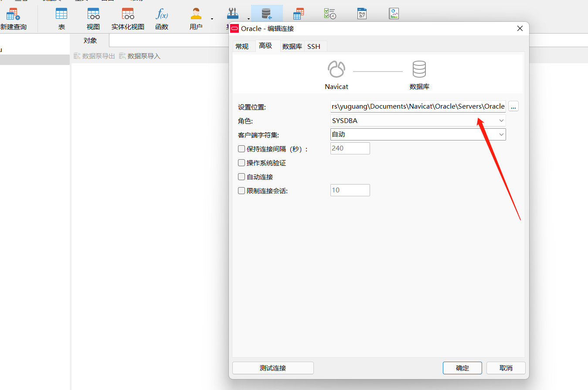
Task: Expand the dropdown arrow next to 用户
Action: pyautogui.click(x=212, y=19)
